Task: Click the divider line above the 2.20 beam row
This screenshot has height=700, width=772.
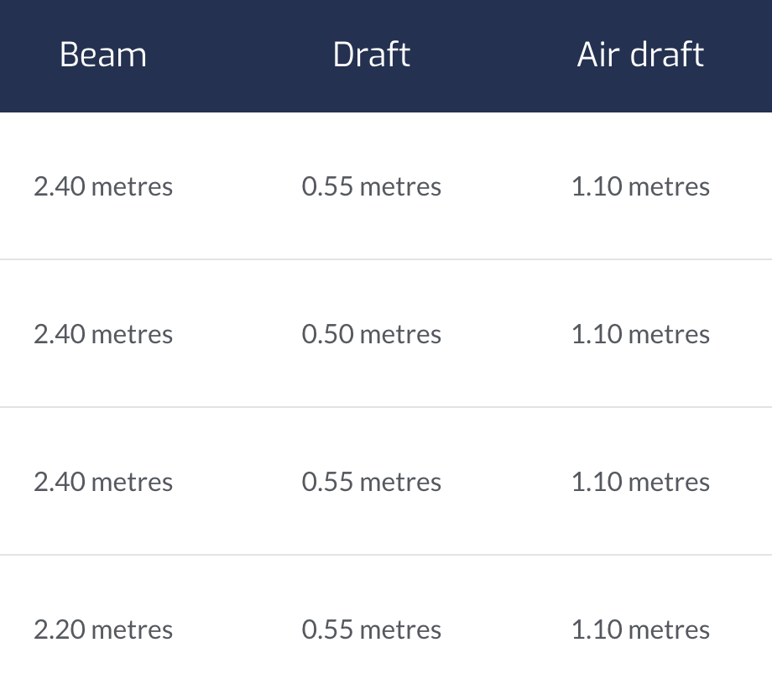Action: pos(386,555)
